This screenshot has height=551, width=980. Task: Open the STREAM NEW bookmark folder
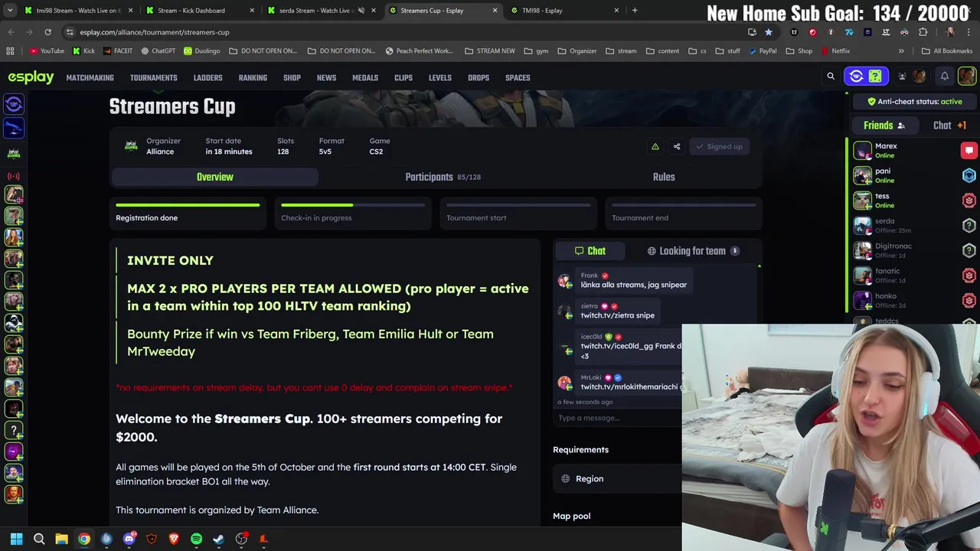489,51
